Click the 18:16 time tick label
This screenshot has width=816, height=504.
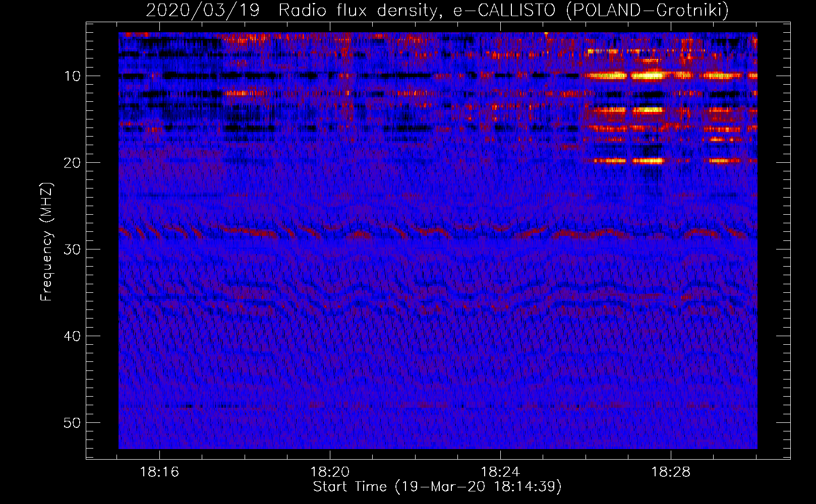(x=159, y=472)
